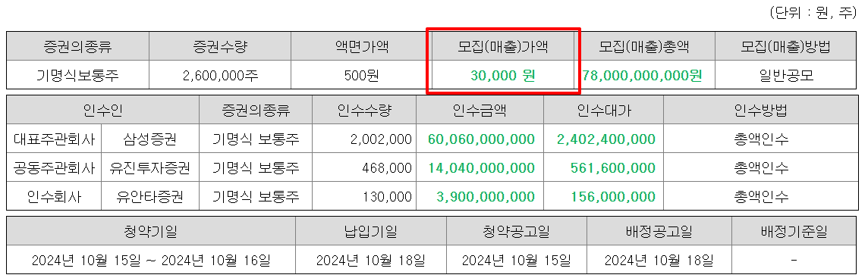Select the 2,600,000주 value
Image resolution: width=868 pixels, height=278 pixels.
coord(220,75)
